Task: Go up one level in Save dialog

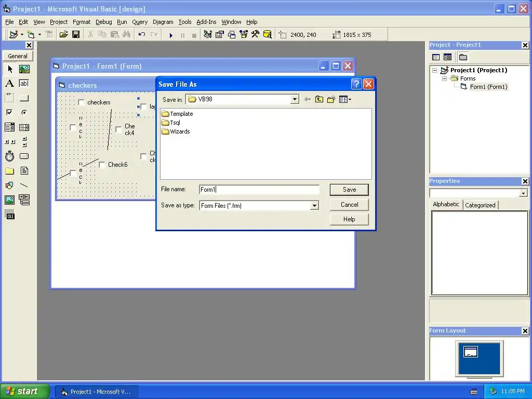Action: pos(319,99)
